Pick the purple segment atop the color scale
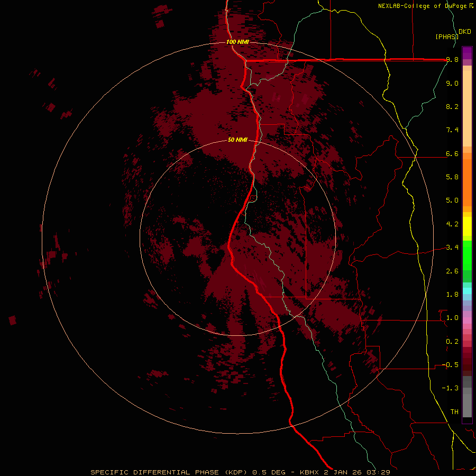Image resolution: width=476 pixels, height=476 pixels. pos(467,53)
